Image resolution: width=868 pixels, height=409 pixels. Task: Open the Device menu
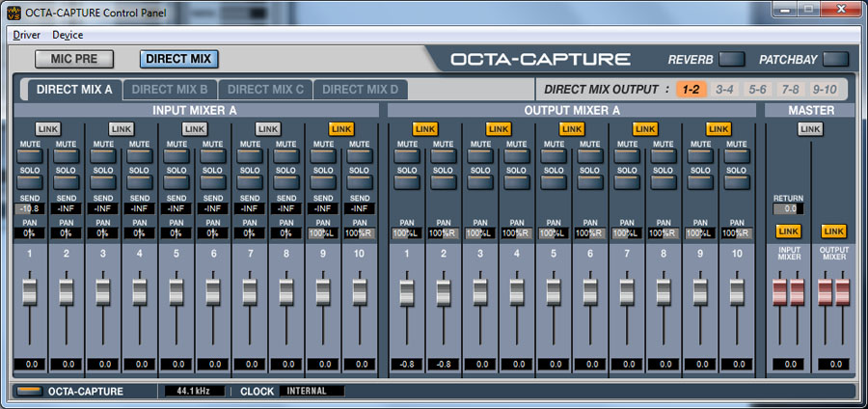[68, 35]
